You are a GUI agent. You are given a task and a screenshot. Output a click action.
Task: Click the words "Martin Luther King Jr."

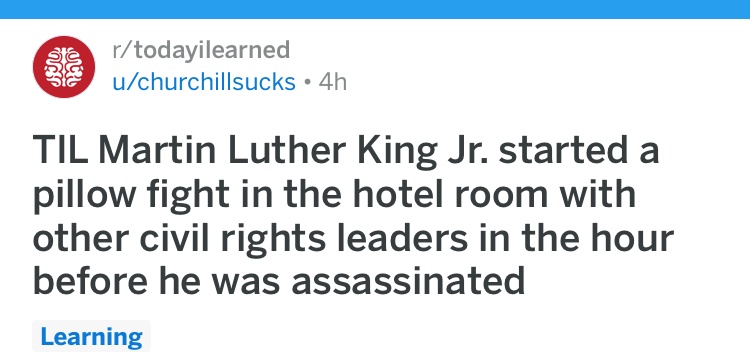[x=294, y=151]
